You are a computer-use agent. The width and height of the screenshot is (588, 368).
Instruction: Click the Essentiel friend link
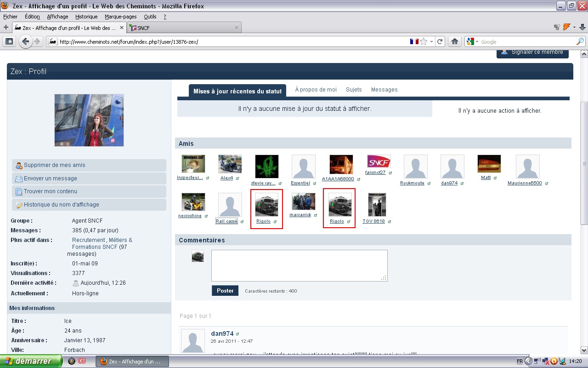pyautogui.click(x=300, y=183)
